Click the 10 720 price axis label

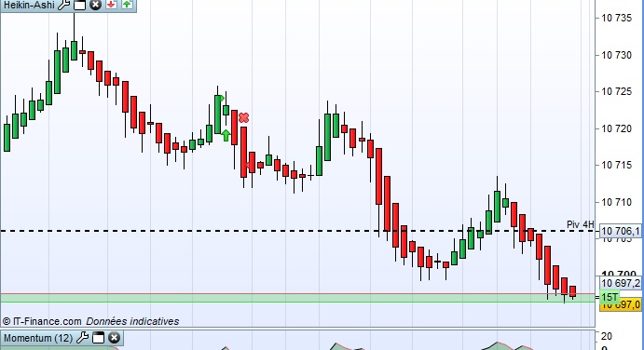(616, 128)
